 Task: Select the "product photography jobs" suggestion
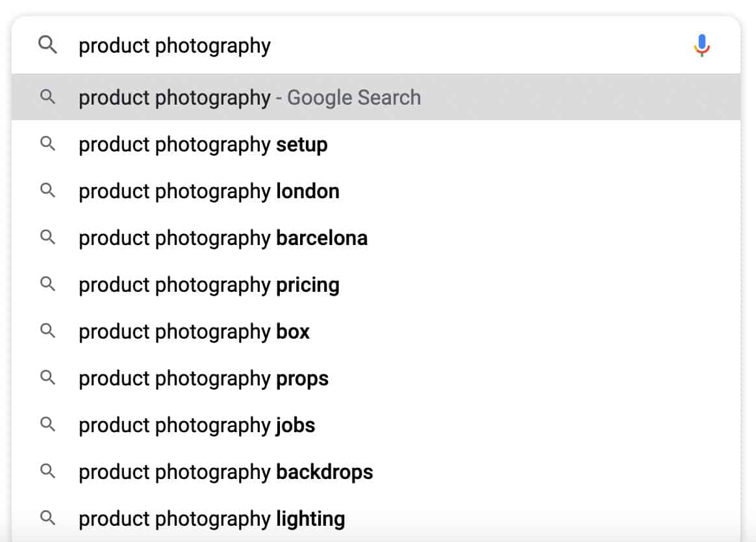(197, 425)
